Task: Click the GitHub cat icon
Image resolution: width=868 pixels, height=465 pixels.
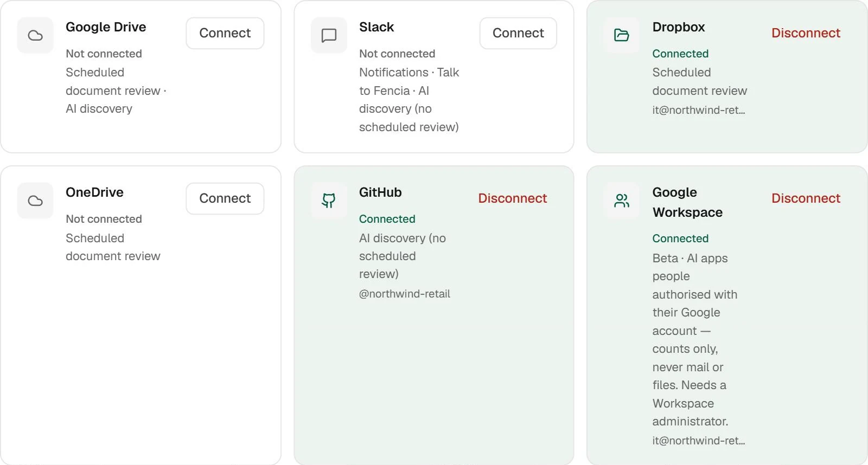Action: (329, 201)
